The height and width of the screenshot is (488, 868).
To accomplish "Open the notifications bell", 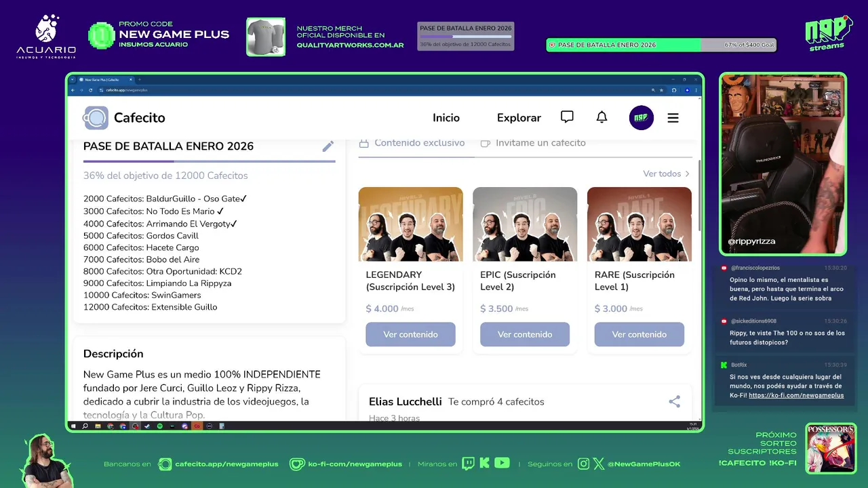I will [601, 117].
